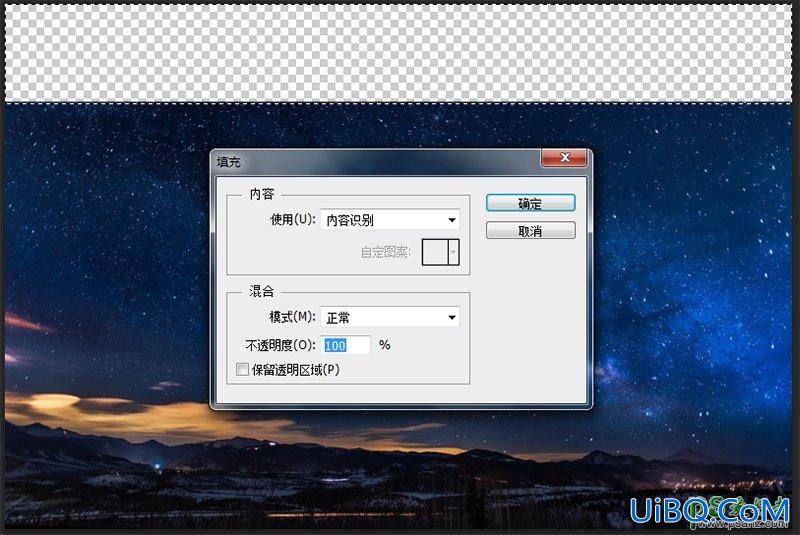Click the 不透明度 opacity input field

346,345
